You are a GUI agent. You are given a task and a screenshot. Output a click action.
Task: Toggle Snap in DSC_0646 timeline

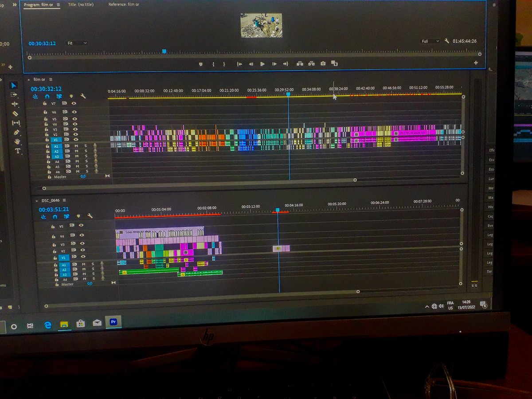click(55, 217)
